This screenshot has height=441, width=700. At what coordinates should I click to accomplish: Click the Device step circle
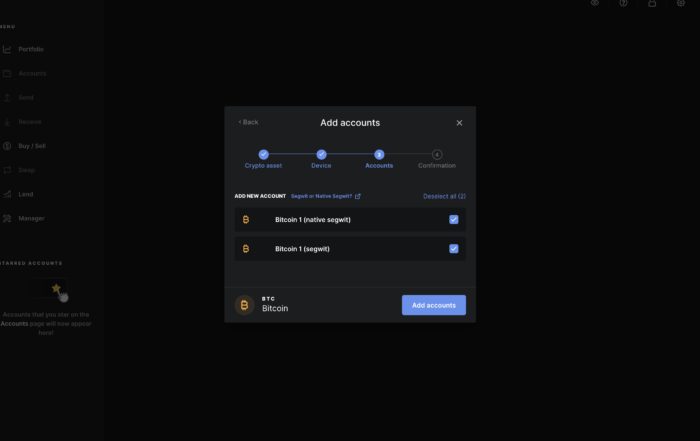click(x=321, y=154)
